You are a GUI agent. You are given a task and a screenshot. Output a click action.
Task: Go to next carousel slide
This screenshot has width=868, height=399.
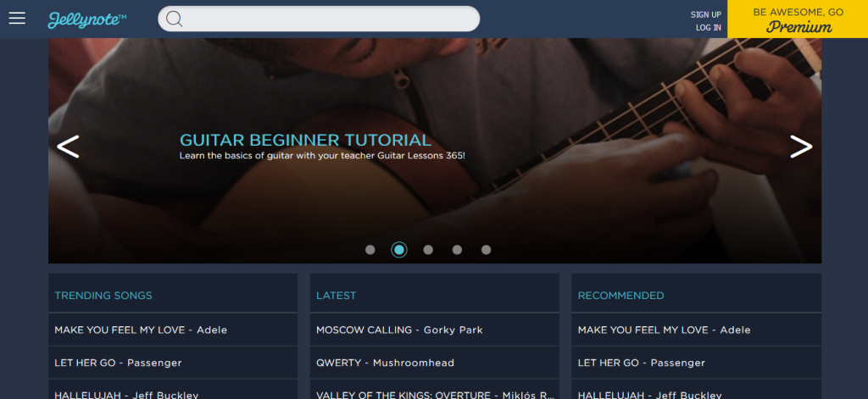801,147
